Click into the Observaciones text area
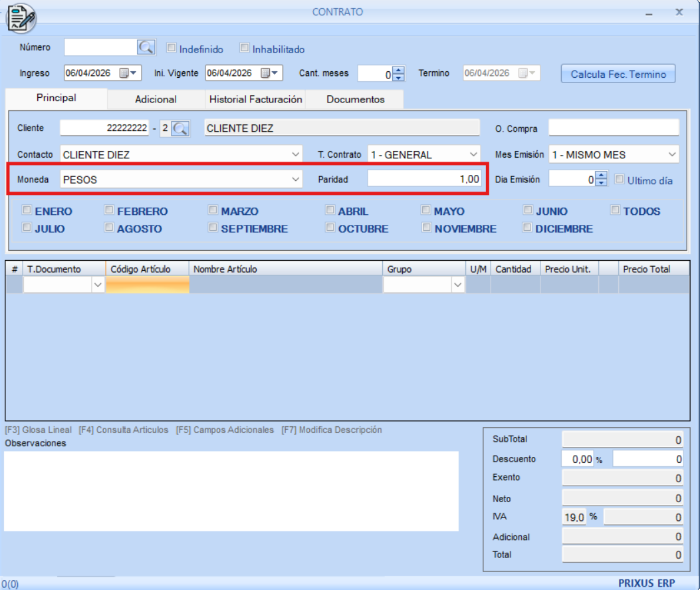The image size is (700, 590). (231, 491)
